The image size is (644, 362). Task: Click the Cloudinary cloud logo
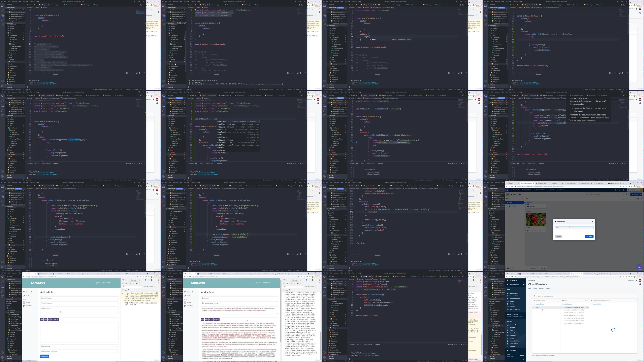507,190
